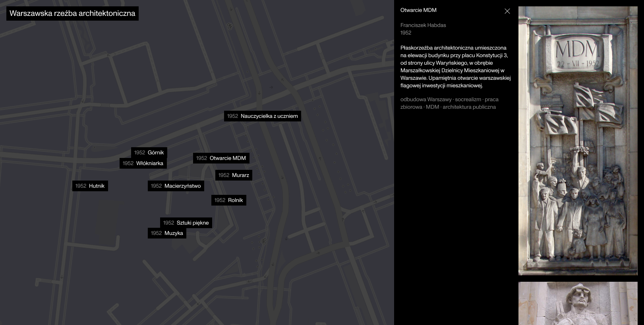The width and height of the screenshot is (644, 325).
Task: Open the Nauczycielka z uczniem map marker
Action: pos(262,116)
